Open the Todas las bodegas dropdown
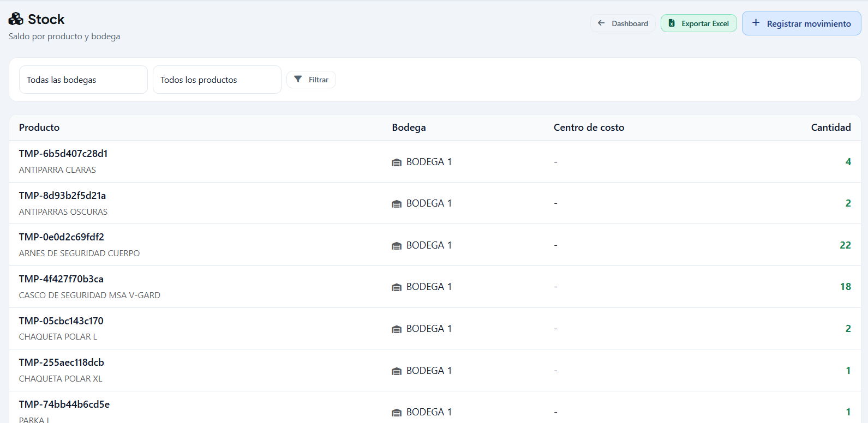This screenshot has height=423, width=868. 83,80
